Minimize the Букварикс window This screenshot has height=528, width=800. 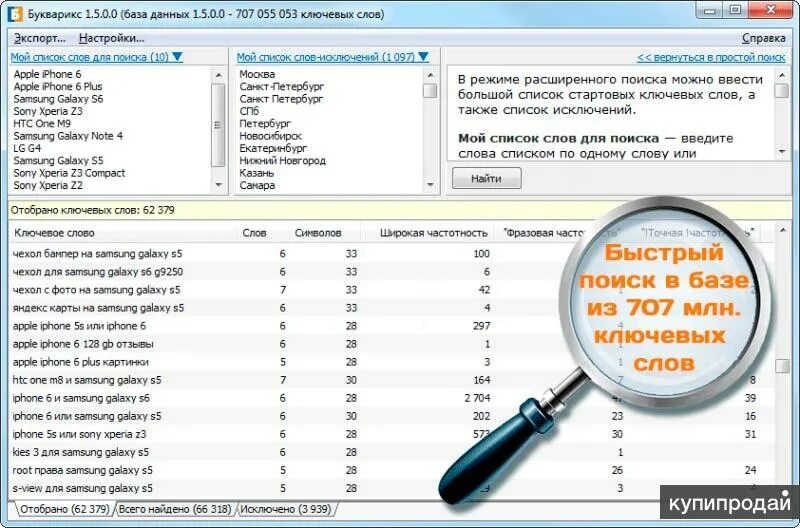pos(711,10)
